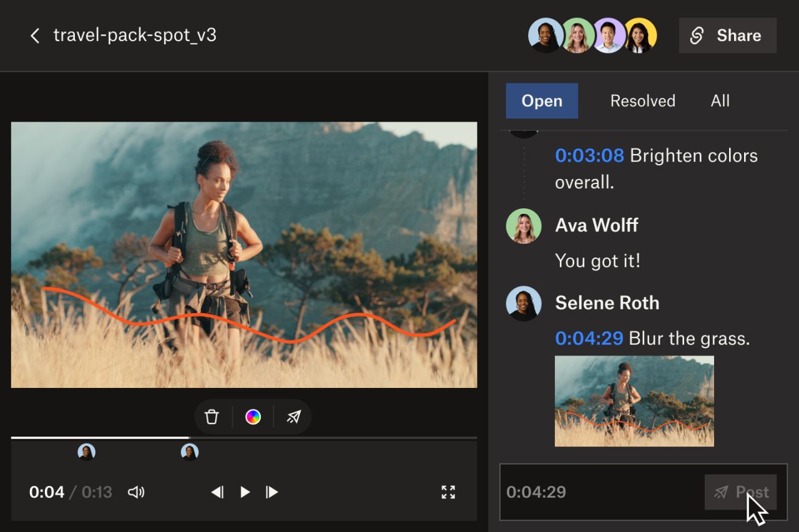Step forward one frame
The width and height of the screenshot is (799, 532).
pyautogui.click(x=271, y=492)
